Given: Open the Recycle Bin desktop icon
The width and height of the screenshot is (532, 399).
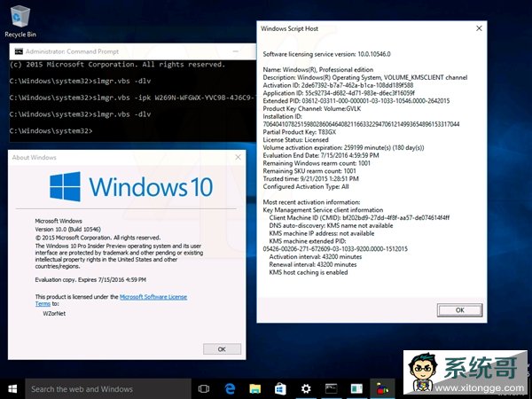Looking at the screenshot, I should click(20, 21).
